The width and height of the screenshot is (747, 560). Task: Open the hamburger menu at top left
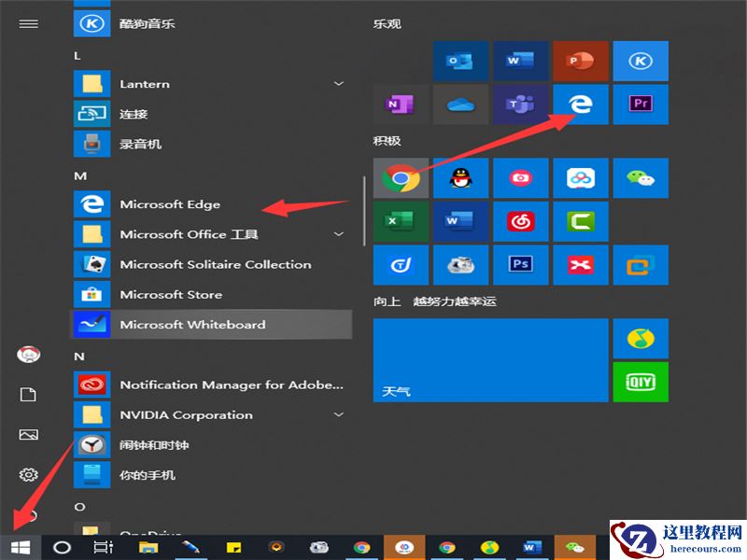(x=28, y=23)
